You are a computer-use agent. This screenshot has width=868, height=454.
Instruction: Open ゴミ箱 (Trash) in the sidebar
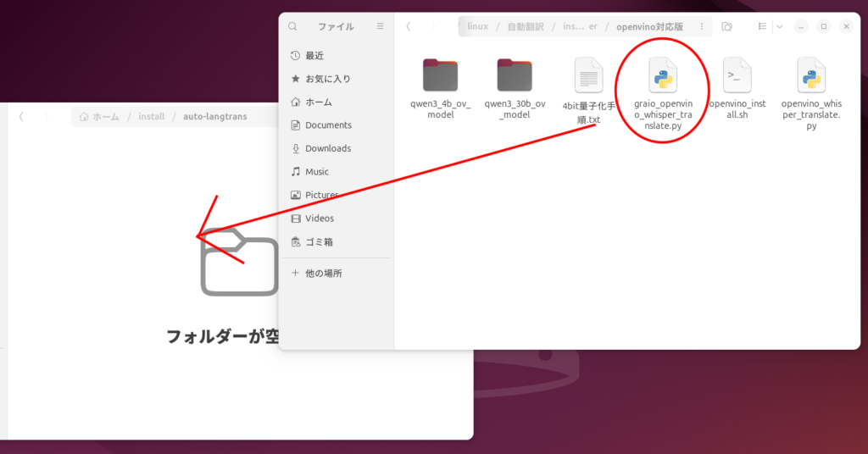pyautogui.click(x=319, y=241)
